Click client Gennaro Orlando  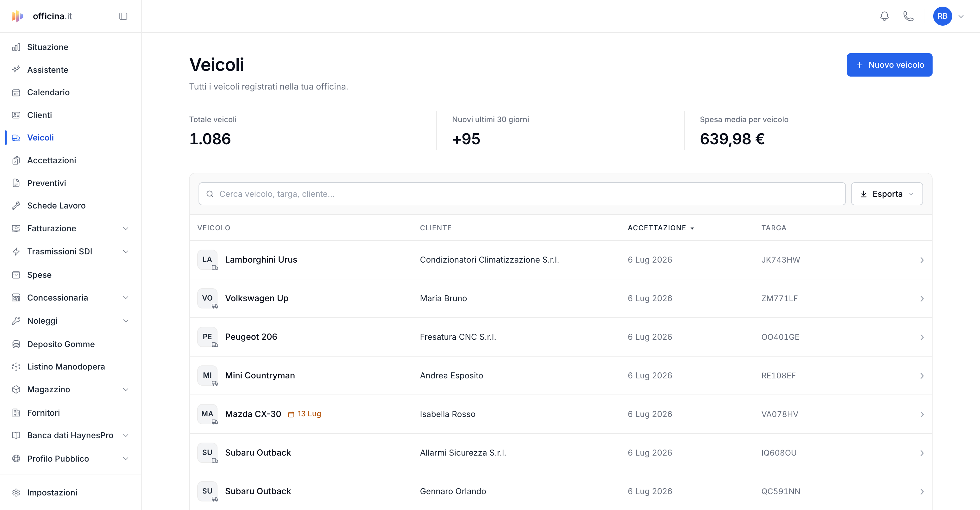[x=453, y=491]
